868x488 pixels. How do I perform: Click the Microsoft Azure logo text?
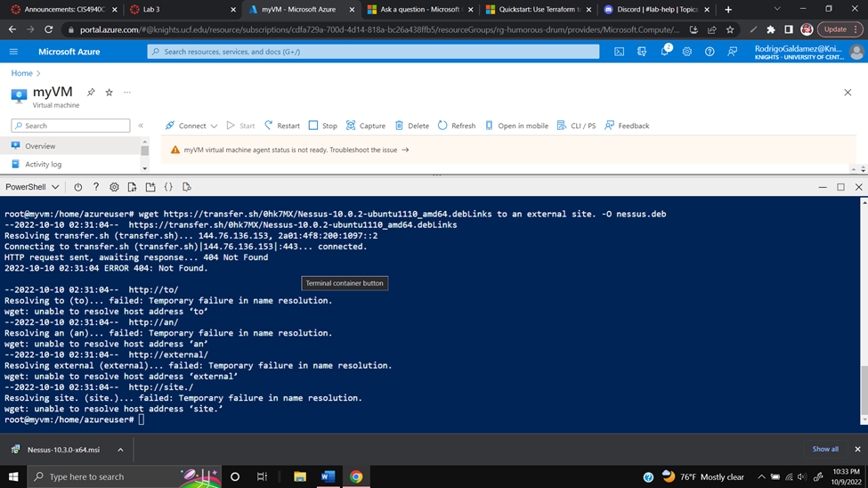69,52
